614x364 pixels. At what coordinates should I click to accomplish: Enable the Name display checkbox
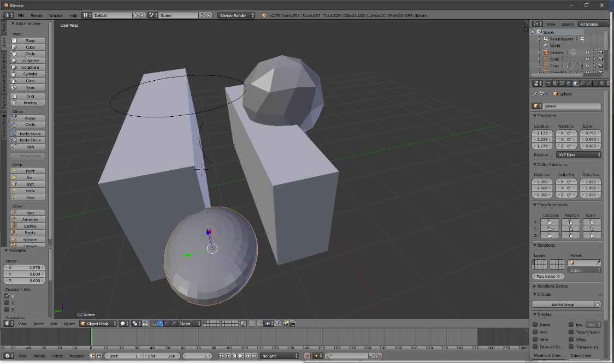tap(535, 325)
